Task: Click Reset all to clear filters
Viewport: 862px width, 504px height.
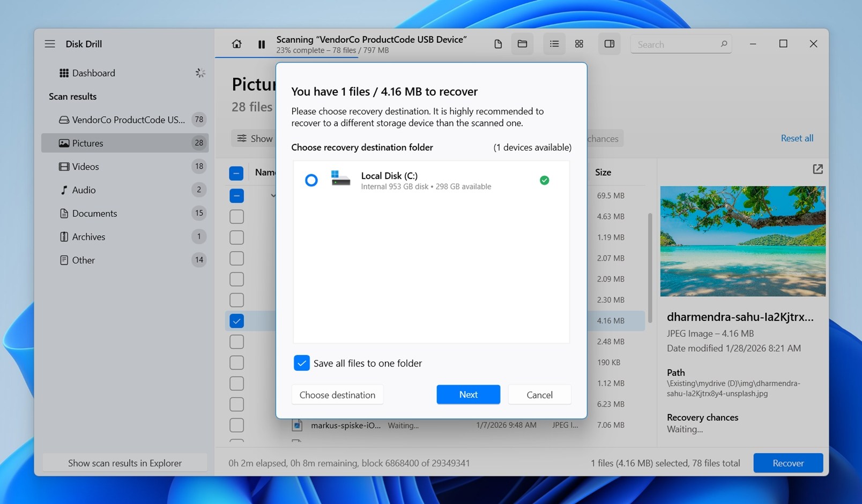Action: point(797,138)
